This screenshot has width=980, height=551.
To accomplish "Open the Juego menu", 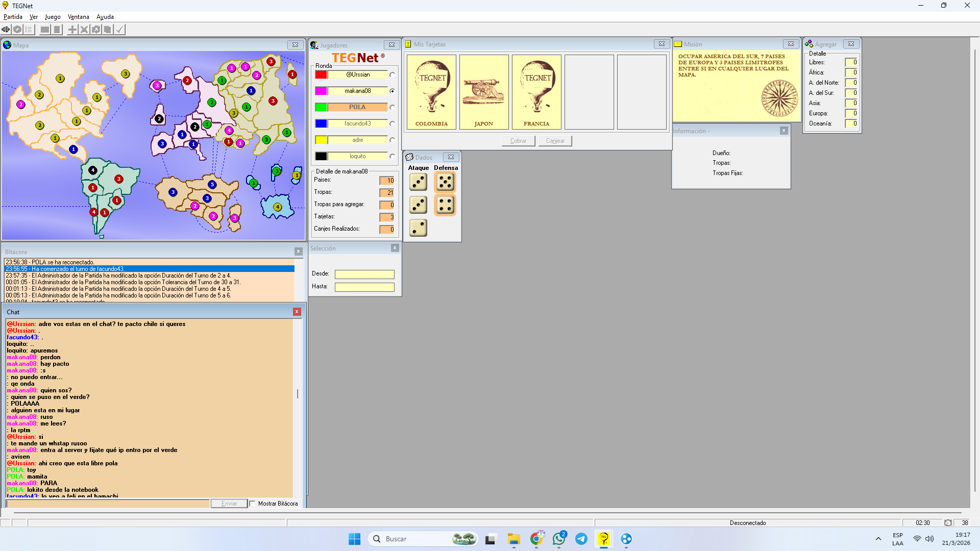I will coord(53,17).
